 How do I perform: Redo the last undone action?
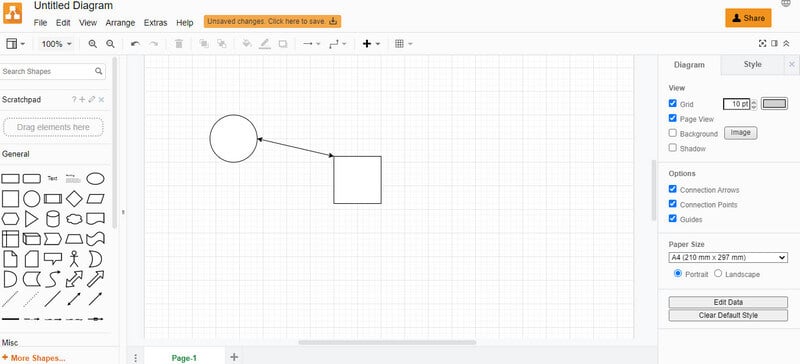153,44
